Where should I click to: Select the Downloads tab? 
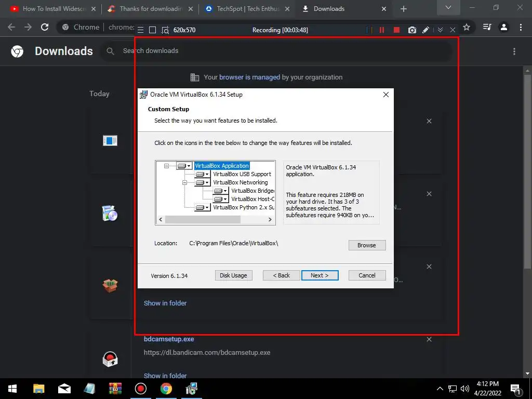344,9
